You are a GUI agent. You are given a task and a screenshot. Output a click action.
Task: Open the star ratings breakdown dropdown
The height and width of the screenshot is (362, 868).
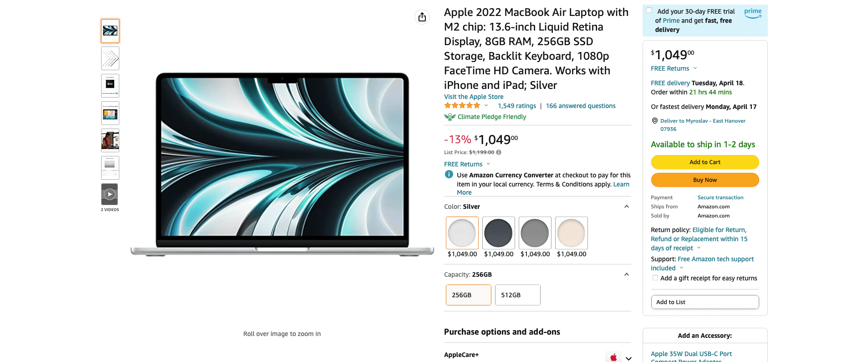coord(486,105)
